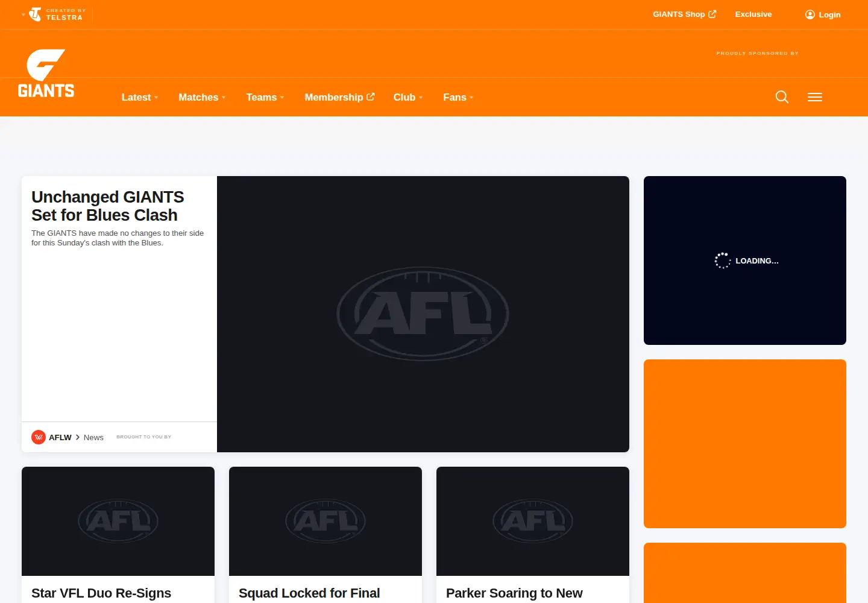Open the Membership nav link
Screen dimensions: 868x603
click(339, 97)
